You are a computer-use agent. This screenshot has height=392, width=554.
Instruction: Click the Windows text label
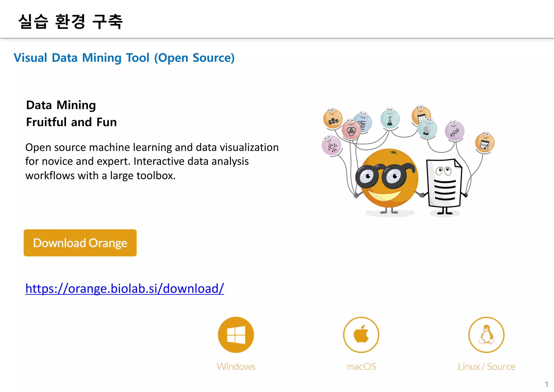pyautogui.click(x=236, y=367)
